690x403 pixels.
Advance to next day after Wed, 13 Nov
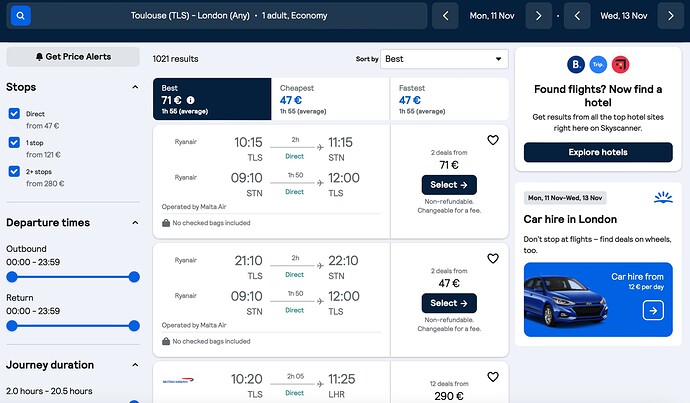pos(671,16)
